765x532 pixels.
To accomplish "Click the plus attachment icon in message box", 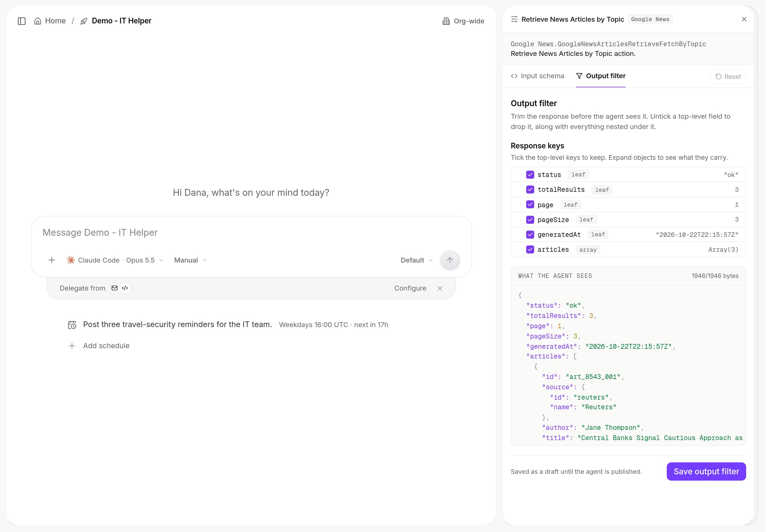I will pos(52,260).
